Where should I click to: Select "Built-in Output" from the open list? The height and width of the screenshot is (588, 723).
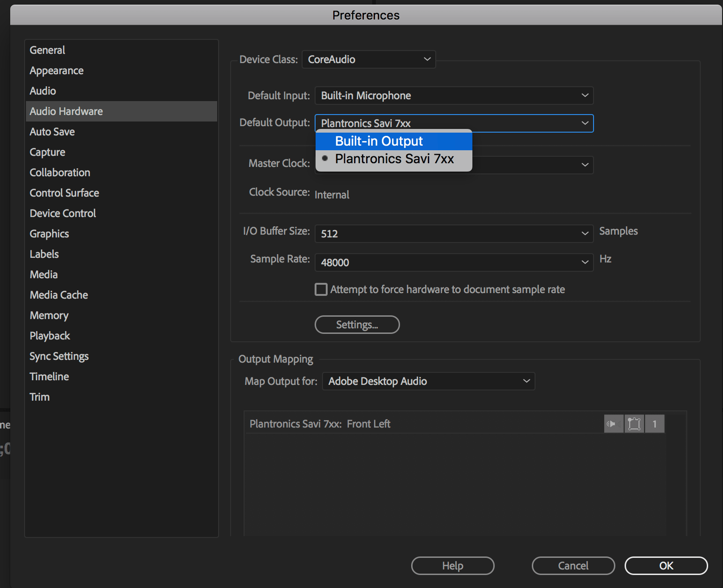(x=379, y=141)
